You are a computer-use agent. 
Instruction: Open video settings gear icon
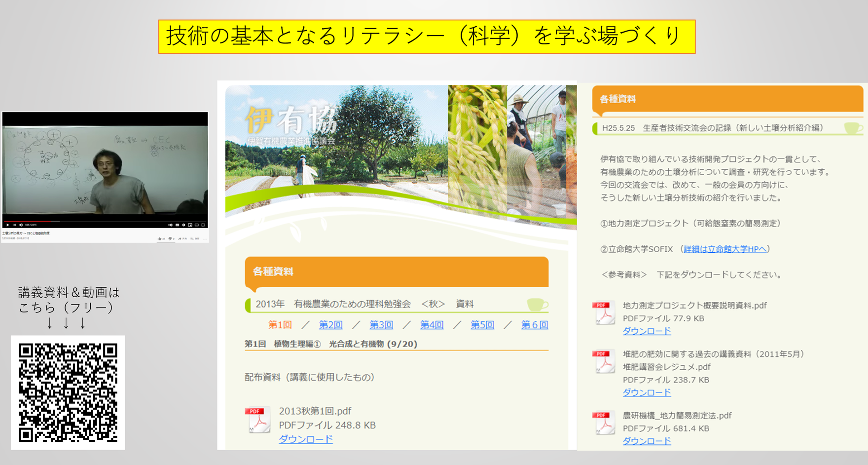click(x=183, y=225)
